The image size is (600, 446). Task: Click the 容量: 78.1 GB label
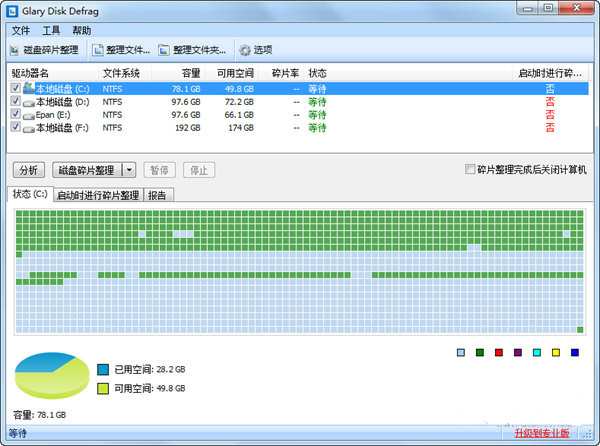39,415
